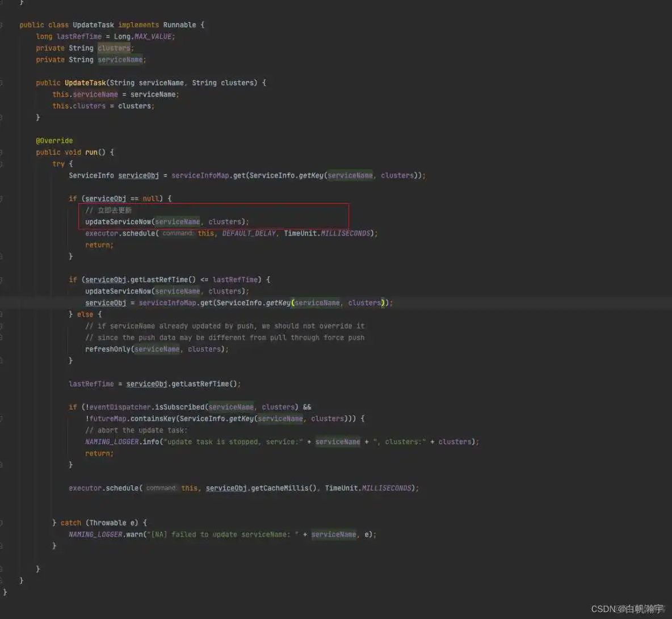Click the catch (Throwable e) clause
This screenshot has height=619, width=672.
99,523
